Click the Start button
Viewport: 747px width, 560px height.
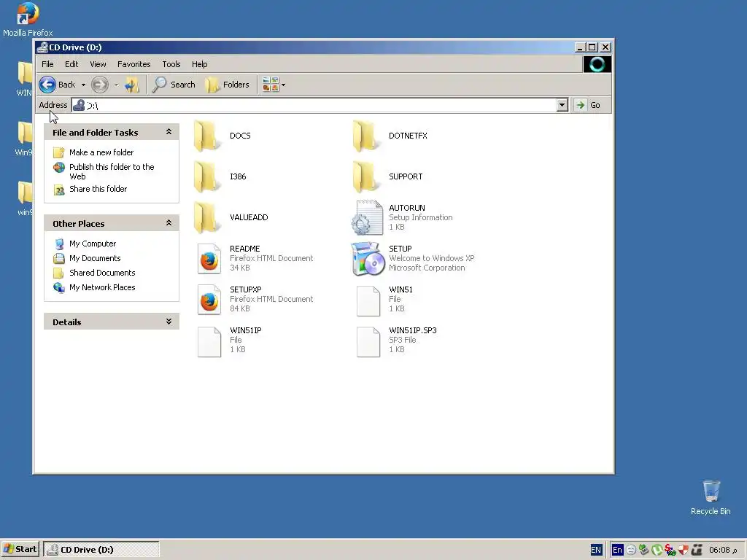click(x=20, y=549)
